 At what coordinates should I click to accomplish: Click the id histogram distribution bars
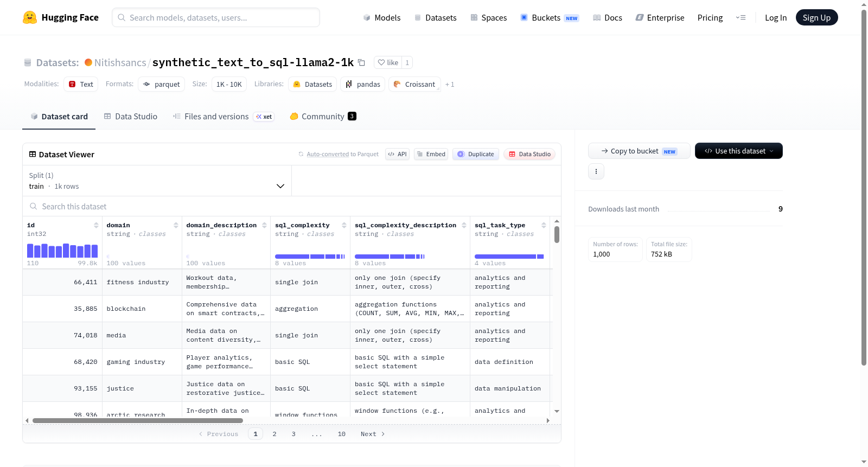coord(62,251)
